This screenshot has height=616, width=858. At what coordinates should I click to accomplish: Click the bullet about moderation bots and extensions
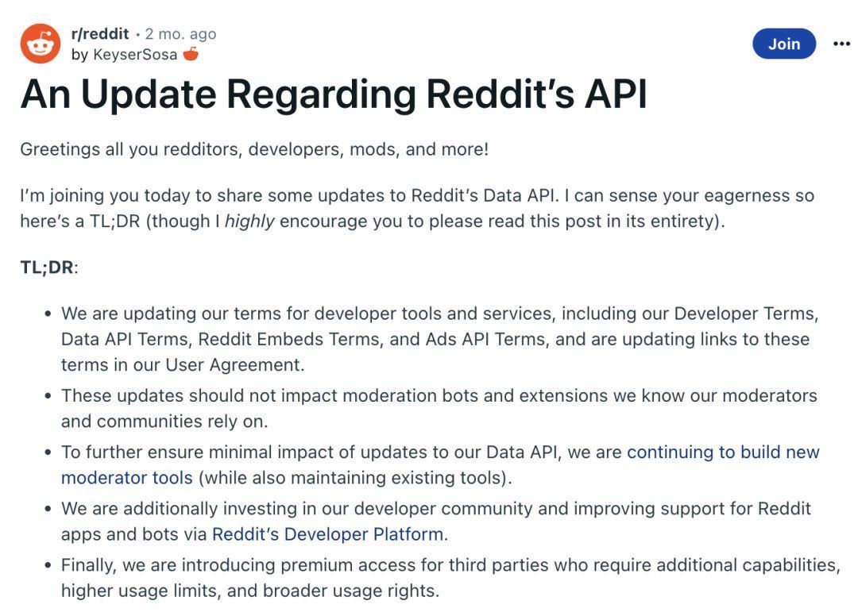(x=439, y=408)
